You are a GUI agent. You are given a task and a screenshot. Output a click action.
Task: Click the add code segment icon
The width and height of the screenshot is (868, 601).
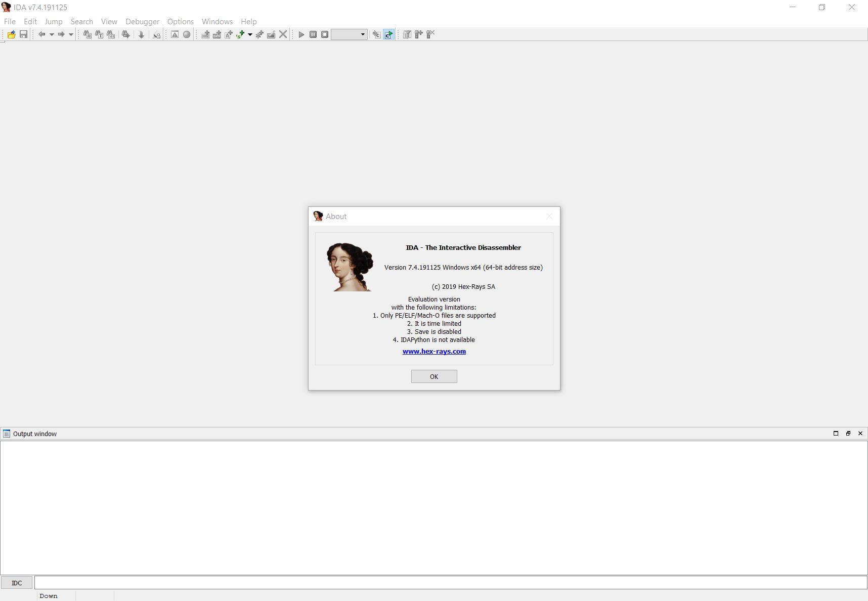tap(205, 34)
